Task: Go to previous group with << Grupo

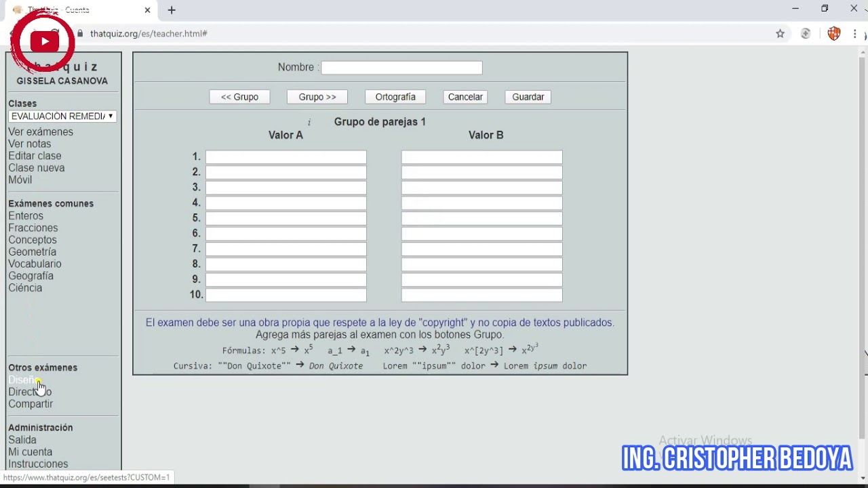Action: [x=239, y=97]
